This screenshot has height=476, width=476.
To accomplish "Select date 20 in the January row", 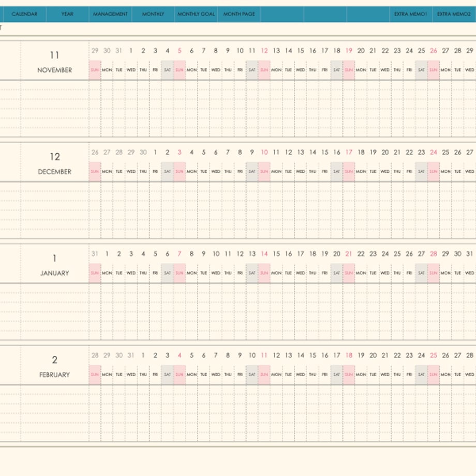I will click(337, 254).
